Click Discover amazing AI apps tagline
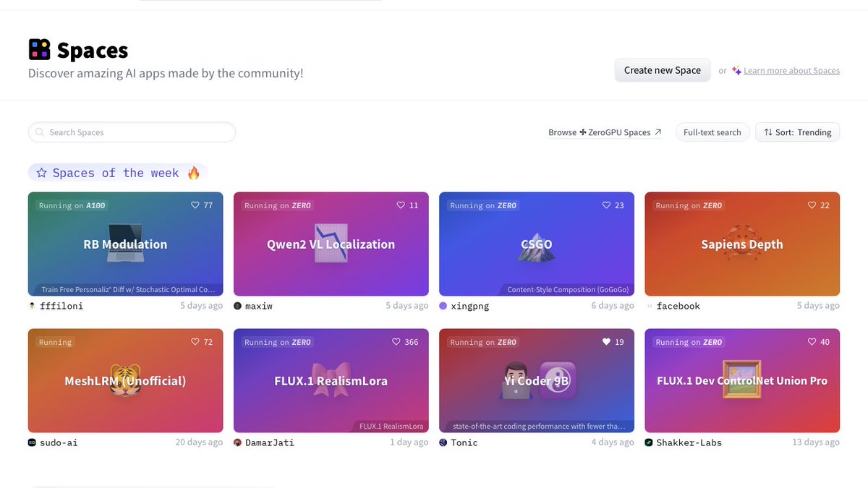 coord(166,73)
